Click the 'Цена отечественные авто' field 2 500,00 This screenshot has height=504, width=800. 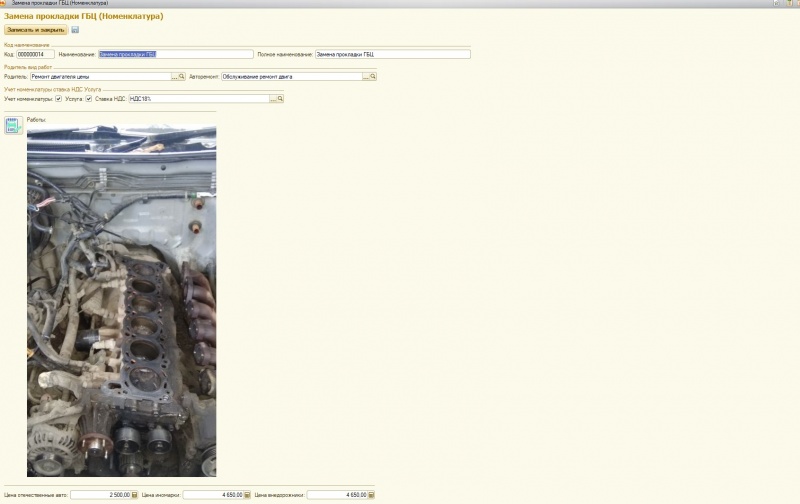(x=101, y=495)
